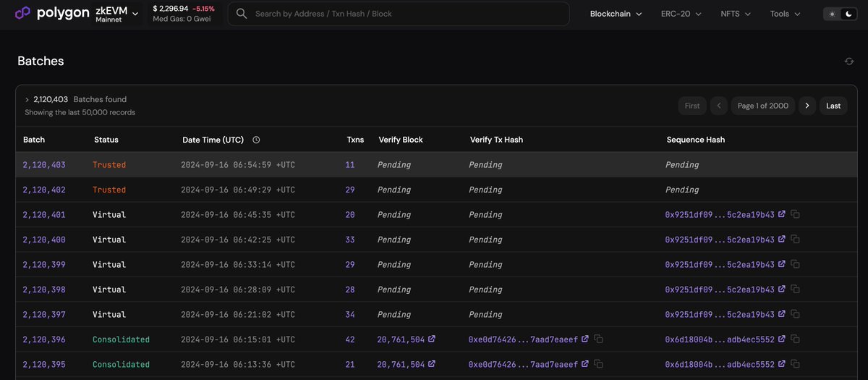This screenshot has height=380, width=868.
Task: Click the Consolidated status of batch 2,120,396
Action: (121, 339)
